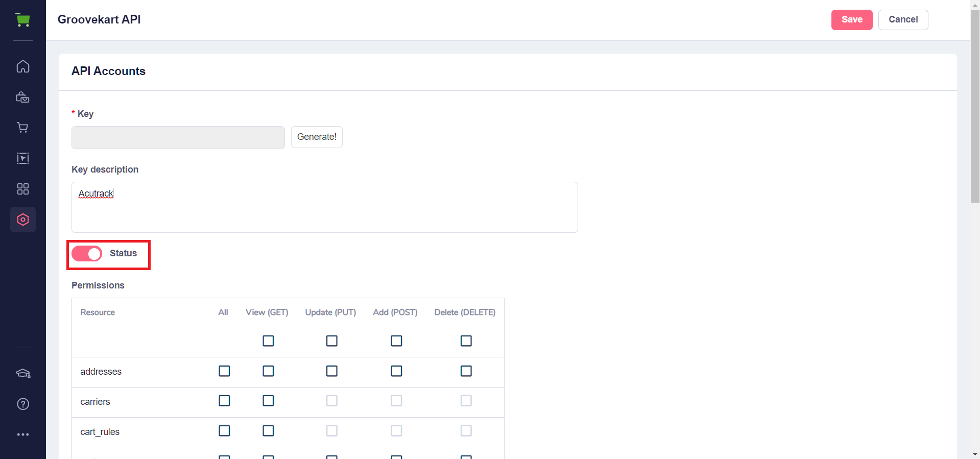
Task: Check All for addresses resource
Action: [224, 371]
